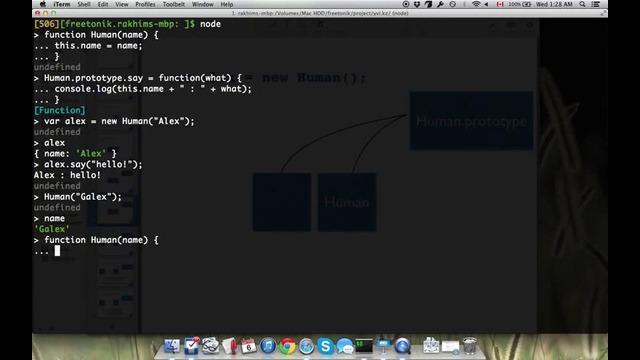Open the volume control in menu bar
The width and height of the screenshot is (640, 360).
486,4
